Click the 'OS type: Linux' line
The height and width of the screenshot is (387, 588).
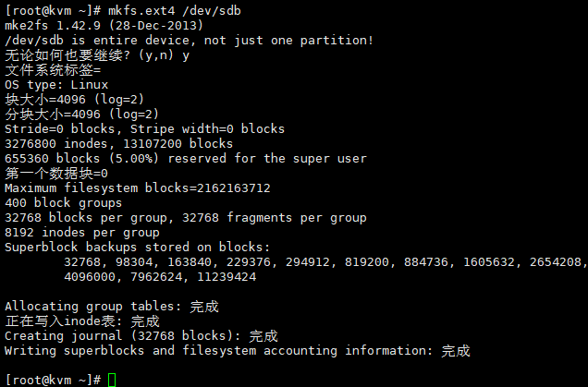[x=55, y=85]
